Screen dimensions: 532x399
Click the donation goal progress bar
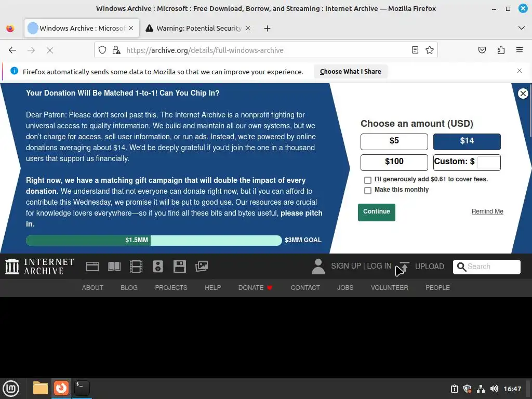pyautogui.click(x=154, y=240)
